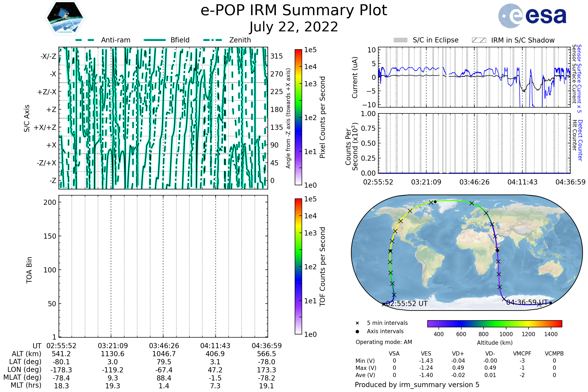
Task: Click the ESA logo
Action: (532, 16)
